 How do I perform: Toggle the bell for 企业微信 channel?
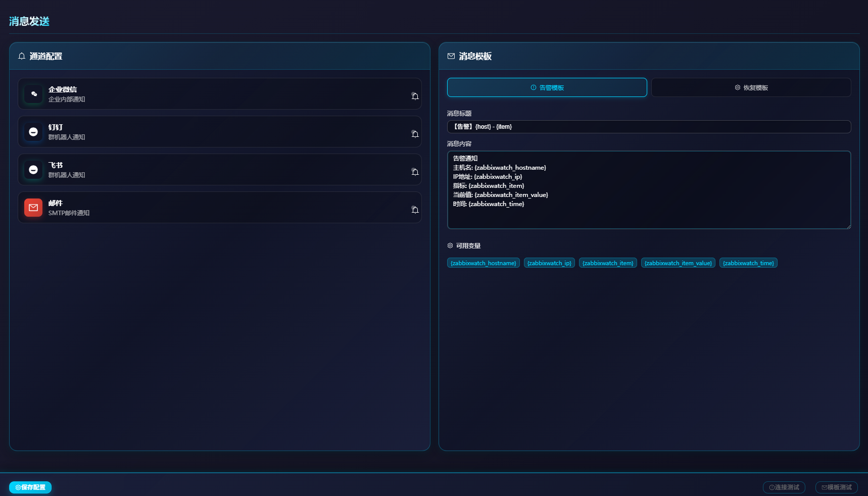point(415,96)
